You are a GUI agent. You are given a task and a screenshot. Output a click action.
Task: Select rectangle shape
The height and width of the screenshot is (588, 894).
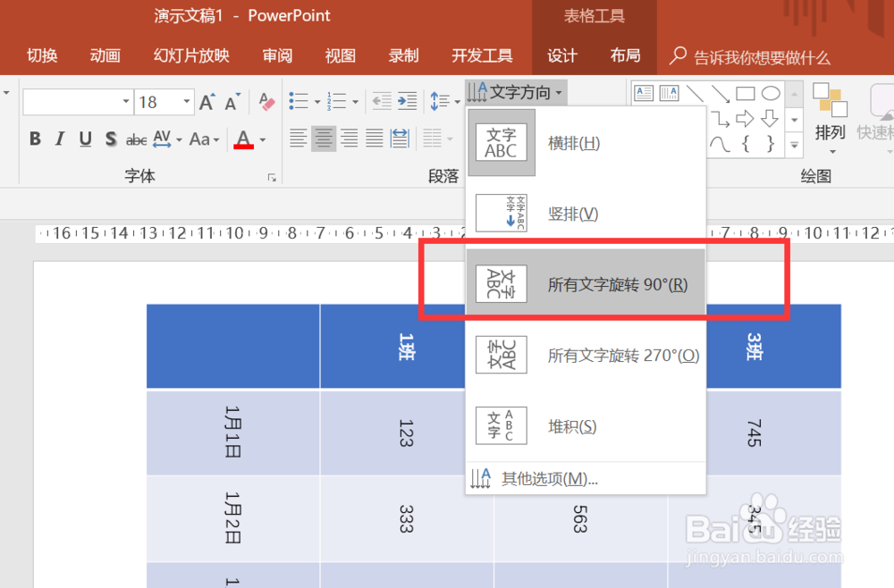tap(746, 93)
